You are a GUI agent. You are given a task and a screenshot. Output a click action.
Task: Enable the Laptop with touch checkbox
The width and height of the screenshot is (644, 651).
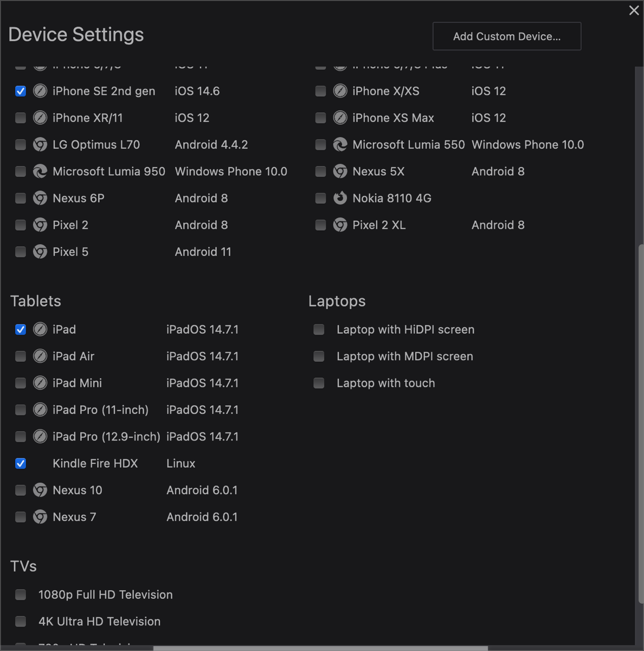pyautogui.click(x=319, y=383)
